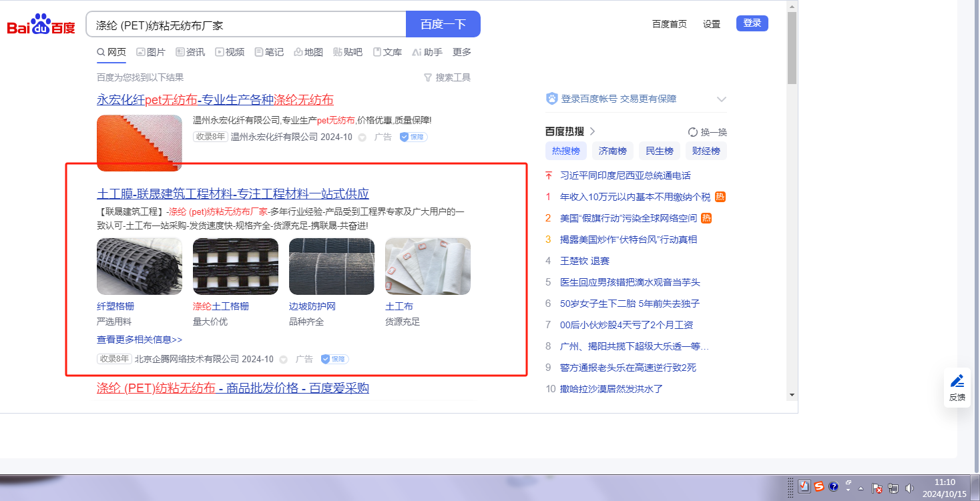Click the shield icon beside 登录百度帐号
Screen dimensions: 980x501
(x=552, y=99)
